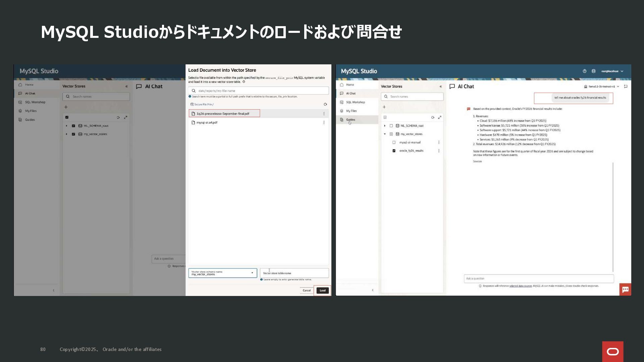Expand the right Vector Stores tree view icon
Viewport: 644px width, 362px height.
coord(440,117)
